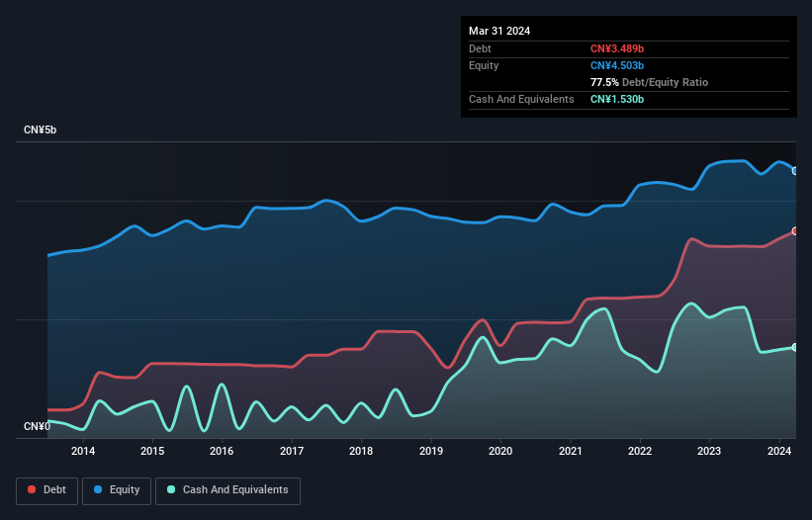This screenshot has width=812, height=520.
Task: Toggle Cash And Equivalents legend button
Action: 227,490
